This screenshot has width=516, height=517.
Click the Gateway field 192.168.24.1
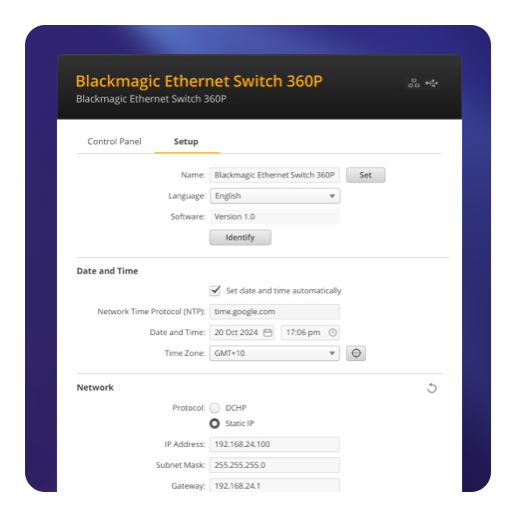pos(275,485)
